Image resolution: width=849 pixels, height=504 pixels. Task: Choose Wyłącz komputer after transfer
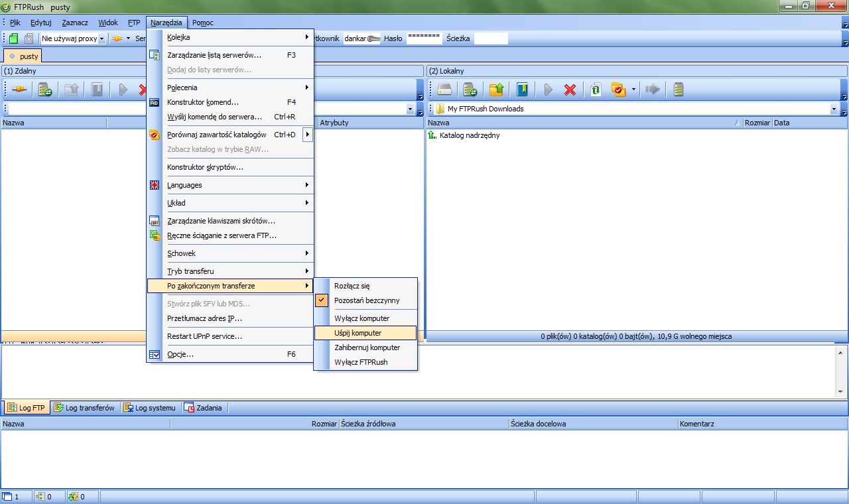click(365, 318)
